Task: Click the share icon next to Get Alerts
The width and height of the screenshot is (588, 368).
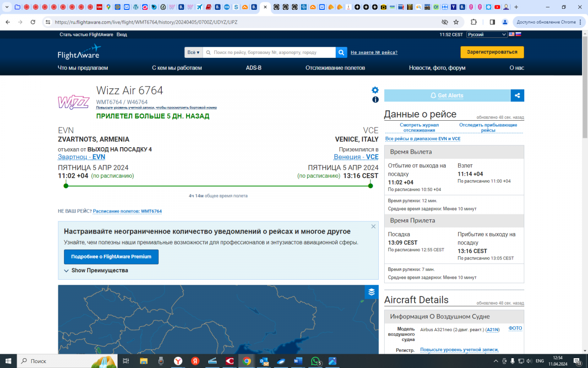Action: (517, 96)
